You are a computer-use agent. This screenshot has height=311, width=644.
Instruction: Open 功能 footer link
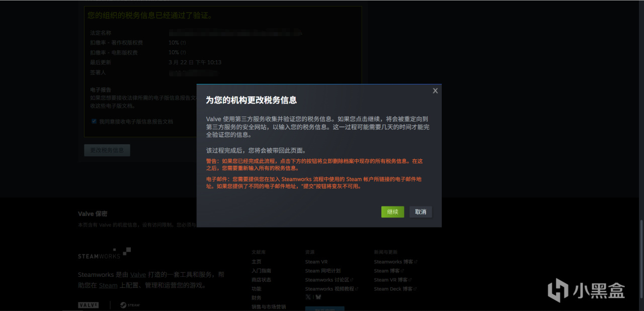(257, 289)
